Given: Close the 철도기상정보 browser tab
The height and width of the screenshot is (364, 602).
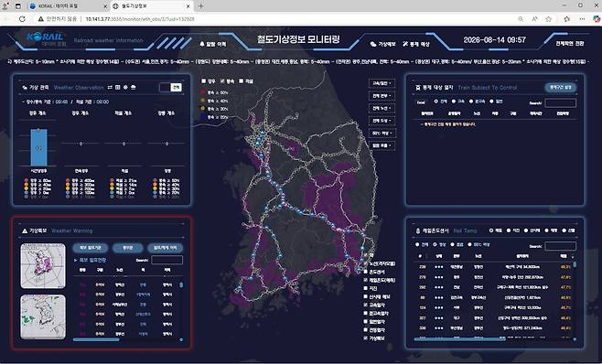Looking at the screenshot, I should click(188, 6).
